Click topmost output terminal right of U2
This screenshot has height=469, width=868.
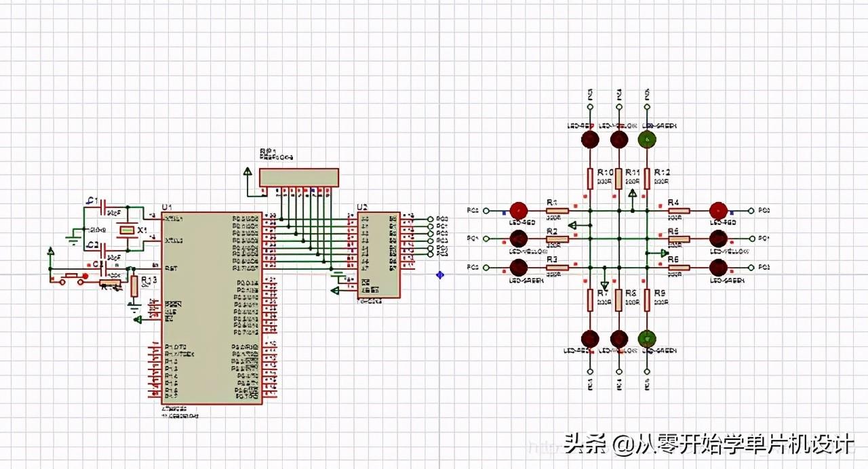430,219
